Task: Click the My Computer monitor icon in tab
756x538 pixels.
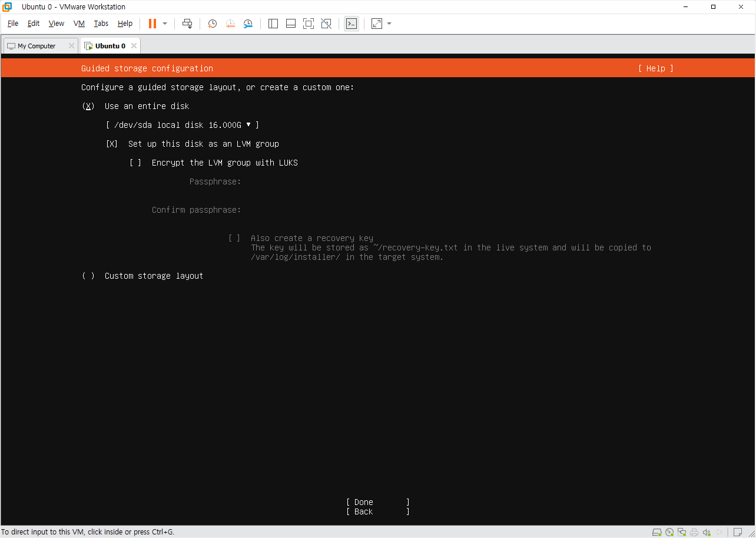Action: click(11, 46)
